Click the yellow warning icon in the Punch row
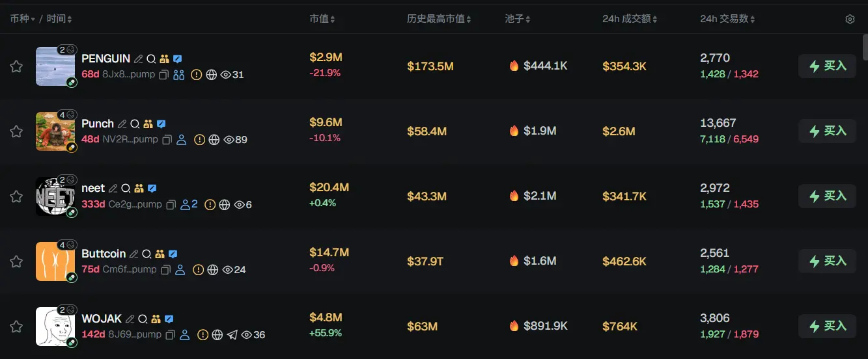868x359 pixels. [x=199, y=140]
